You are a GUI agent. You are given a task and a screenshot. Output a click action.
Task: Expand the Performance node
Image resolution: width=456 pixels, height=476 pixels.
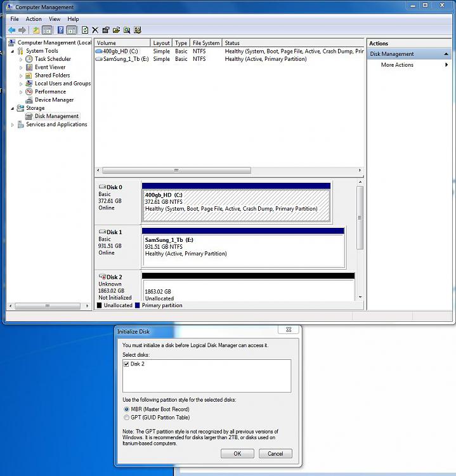(x=21, y=92)
